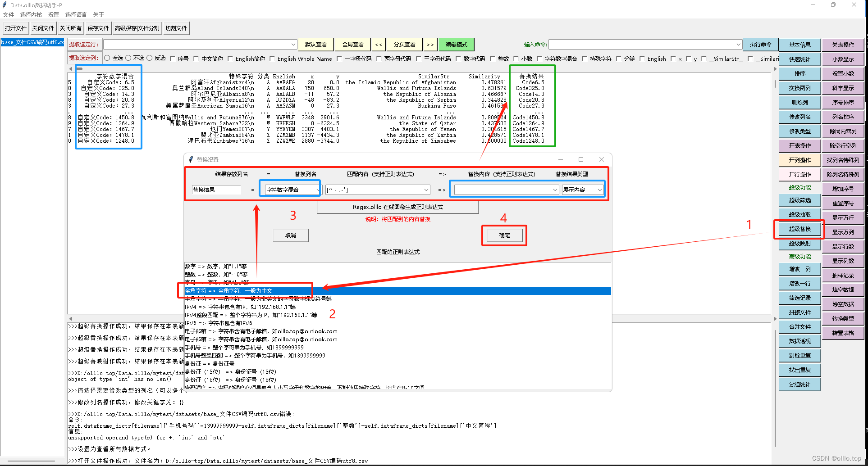Image resolution: width=868 pixels, height=466 pixels.
Task: Open the 匹配内容 regex pattern dropdown
Action: (x=426, y=189)
